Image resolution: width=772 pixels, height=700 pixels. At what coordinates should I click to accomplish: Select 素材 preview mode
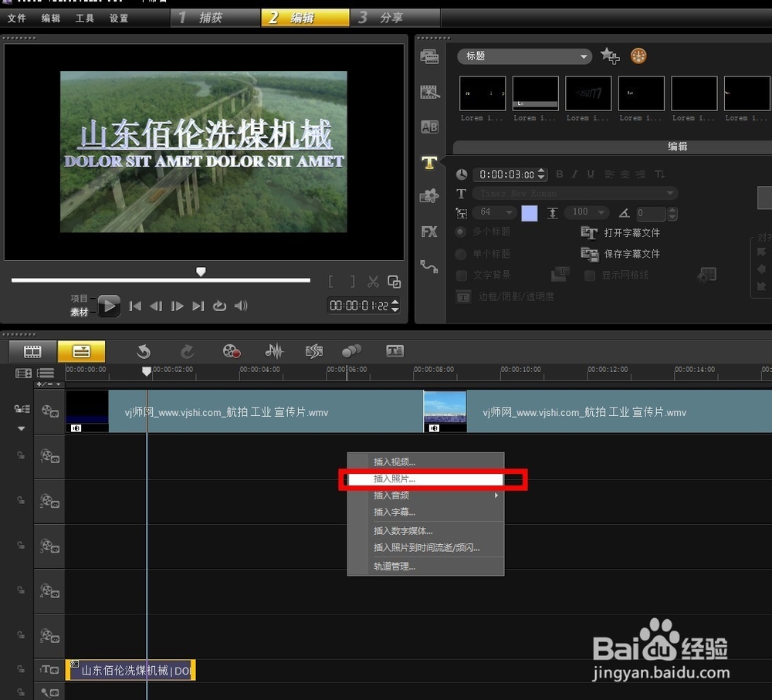(79, 312)
